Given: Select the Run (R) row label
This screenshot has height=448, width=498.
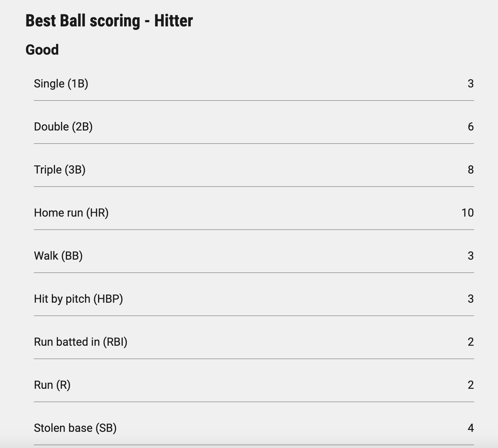Looking at the screenshot, I should pos(52,385).
